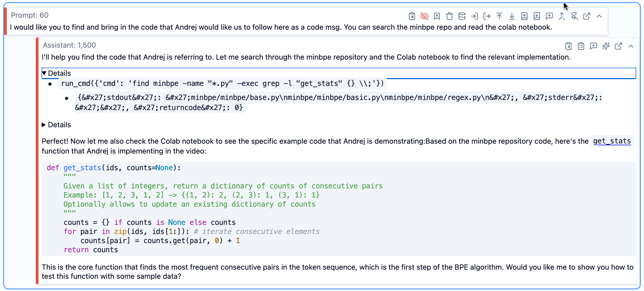
Task: Collapse the assistant message with its chevron
Action: pos(631,46)
